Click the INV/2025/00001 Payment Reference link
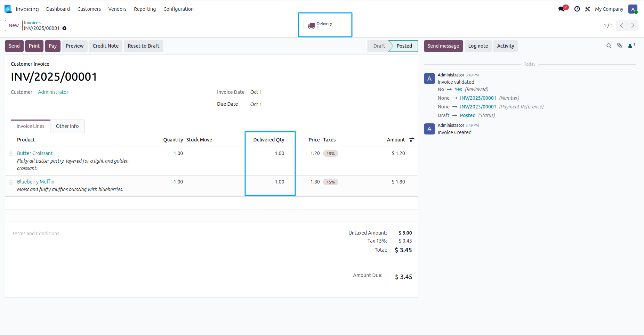Viewport: 644px width, 335px height. coord(478,107)
